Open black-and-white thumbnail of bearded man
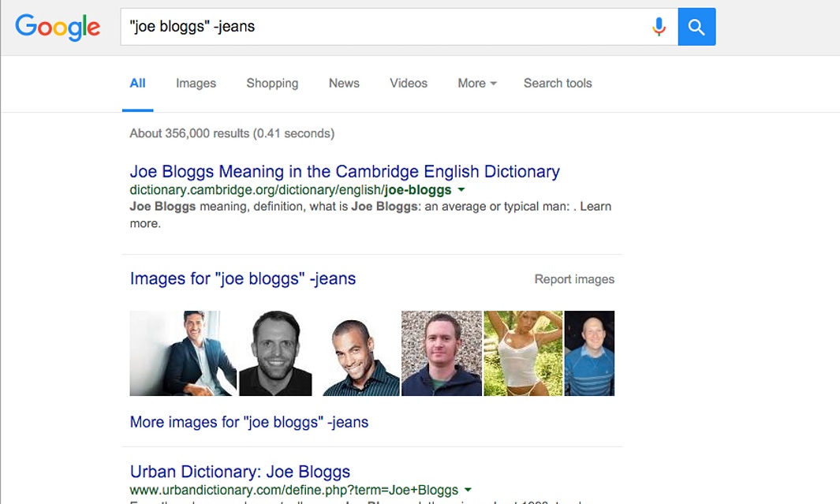The width and height of the screenshot is (840, 504). (275, 353)
